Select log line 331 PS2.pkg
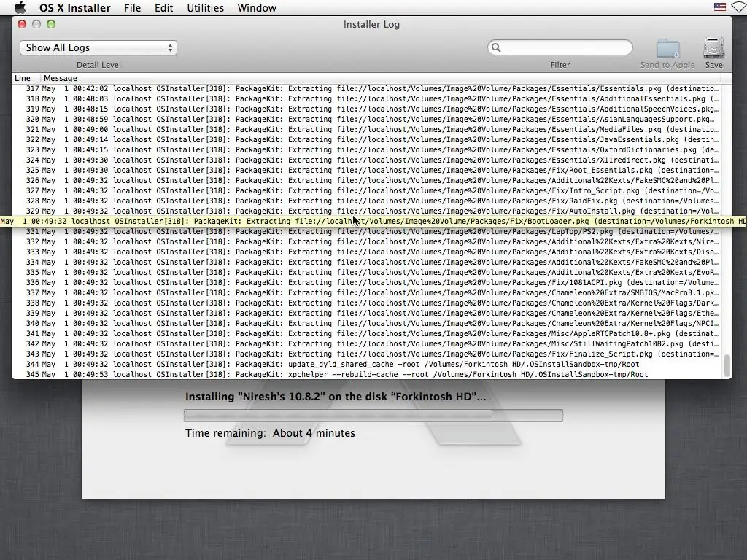Screen dimensions: 747x560 (x=366, y=231)
